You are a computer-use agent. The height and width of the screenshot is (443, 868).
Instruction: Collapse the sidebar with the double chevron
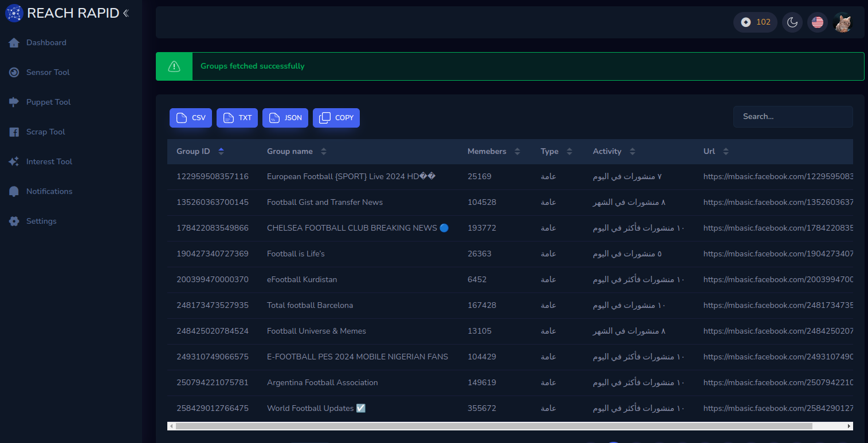[x=125, y=13]
